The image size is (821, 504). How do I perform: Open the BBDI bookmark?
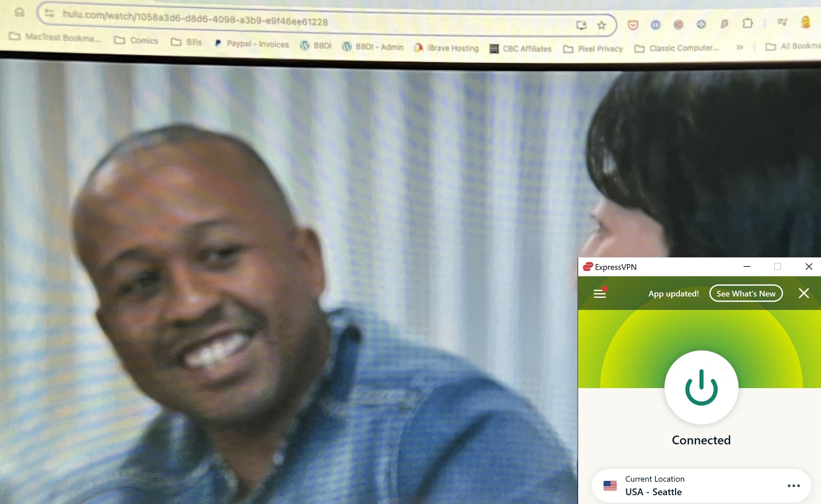point(315,46)
